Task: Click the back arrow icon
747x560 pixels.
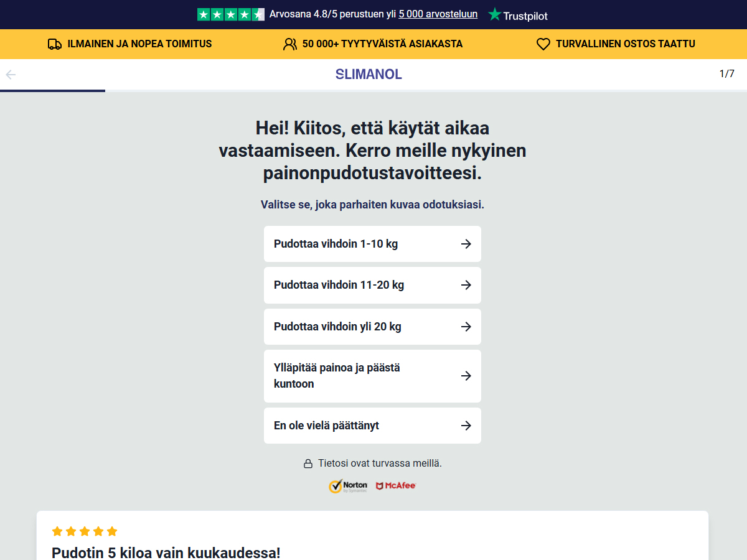Action: point(11,75)
